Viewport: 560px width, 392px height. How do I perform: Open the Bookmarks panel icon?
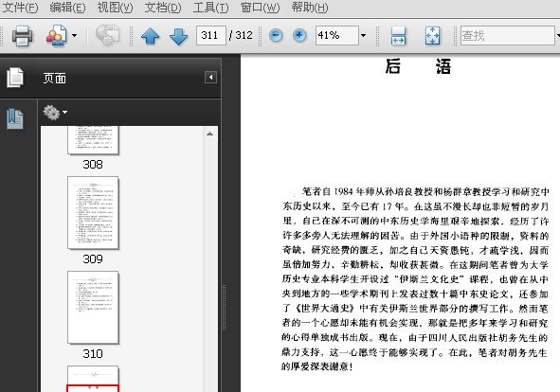pos(15,119)
